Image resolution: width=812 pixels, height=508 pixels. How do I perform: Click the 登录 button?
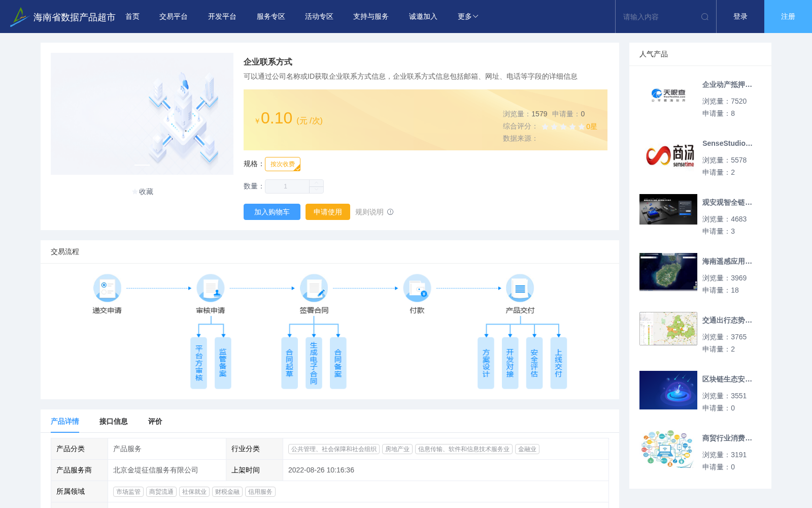pos(740,17)
